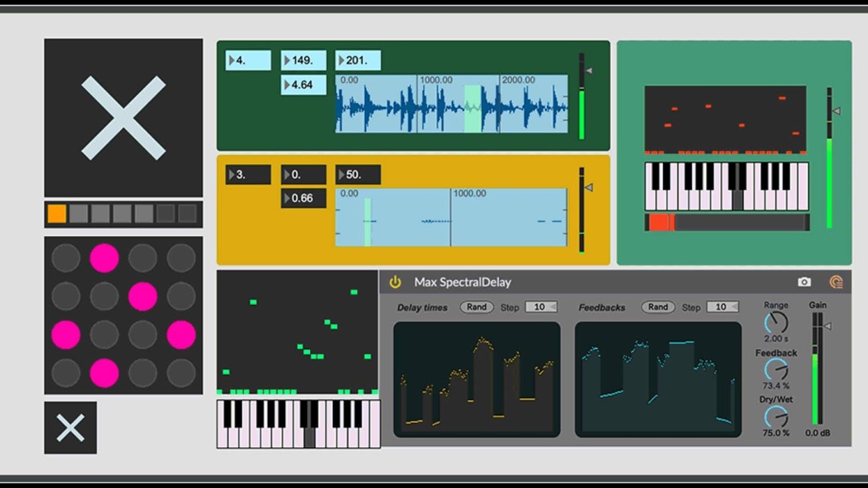868x488 pixels.
Task: Toggle the leftmost pink circle in the third row
Action: coord(66,335)
